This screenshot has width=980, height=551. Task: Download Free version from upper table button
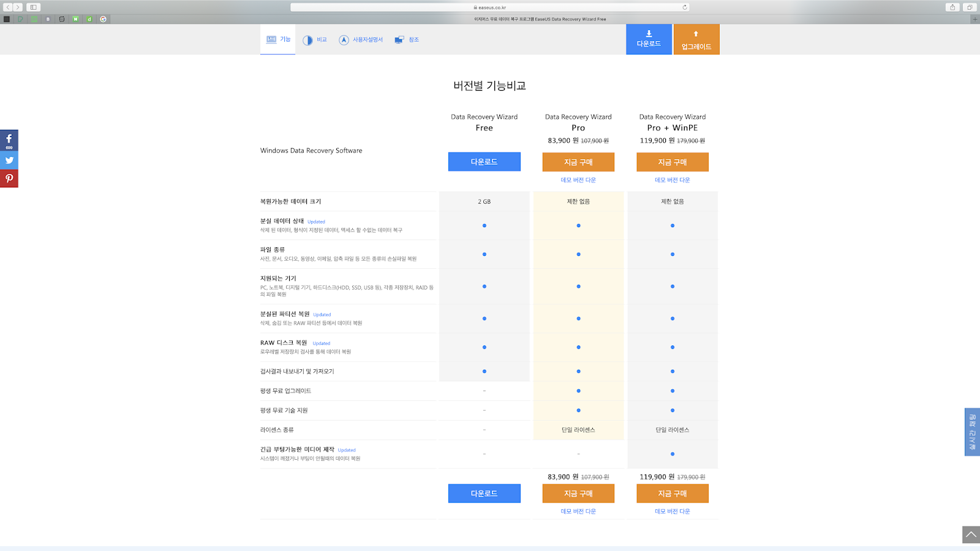pos(484,162)
